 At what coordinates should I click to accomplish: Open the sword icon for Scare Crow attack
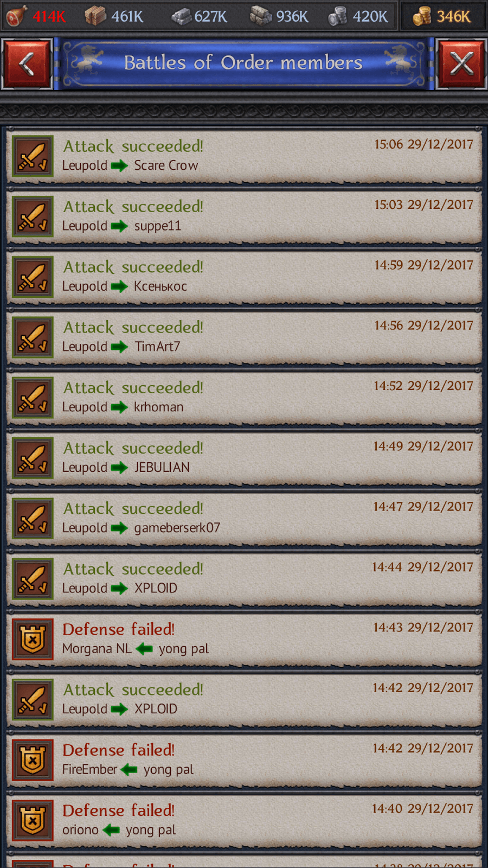[33, 156]
